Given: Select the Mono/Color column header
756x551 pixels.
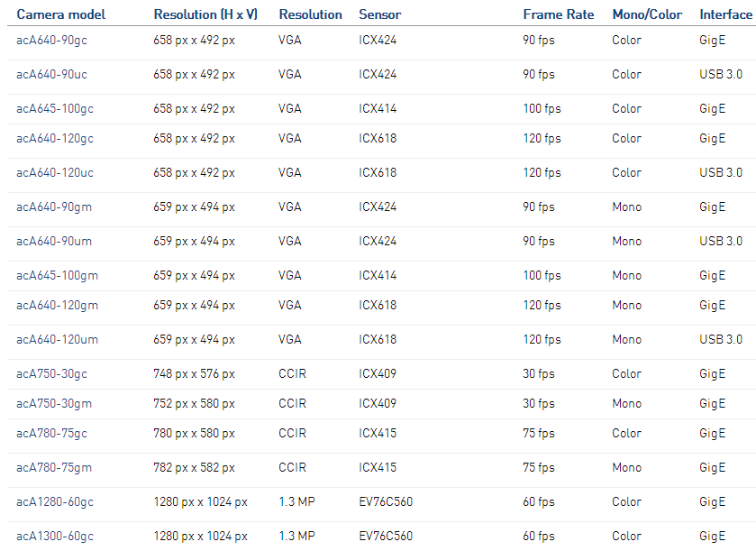Looking at the screenshot, I should [647, 14].
